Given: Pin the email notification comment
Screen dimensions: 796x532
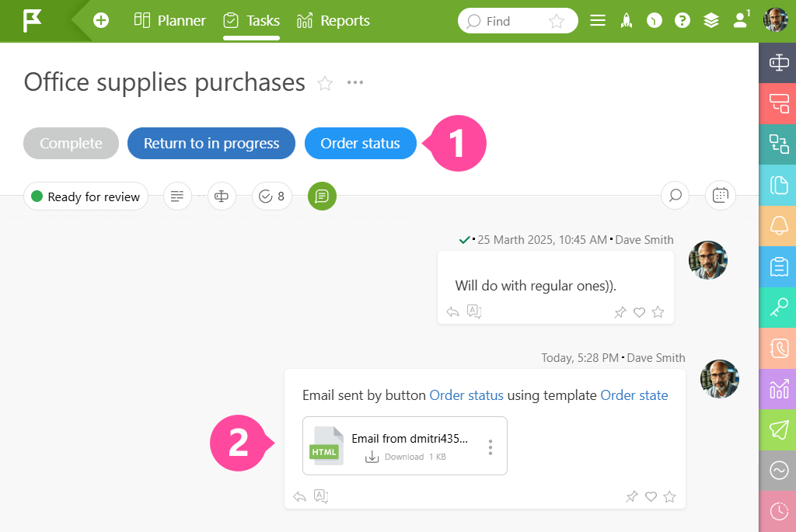Looking at the screenshot, I should 631,496.
